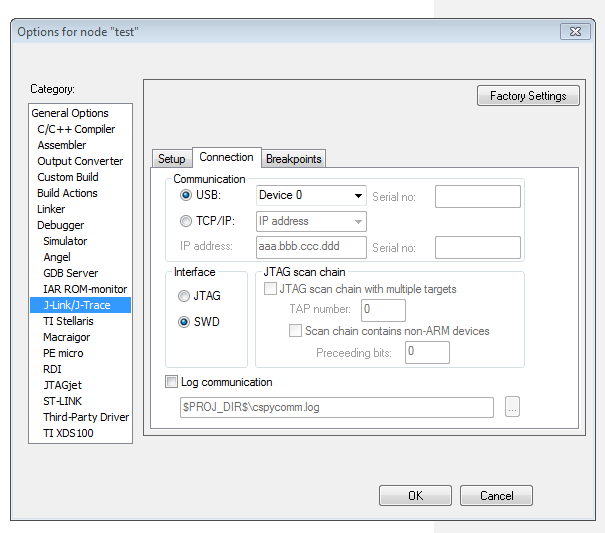
Task: Select GDB Server category item
Action: pyautogui.click(x=71, y=273)
